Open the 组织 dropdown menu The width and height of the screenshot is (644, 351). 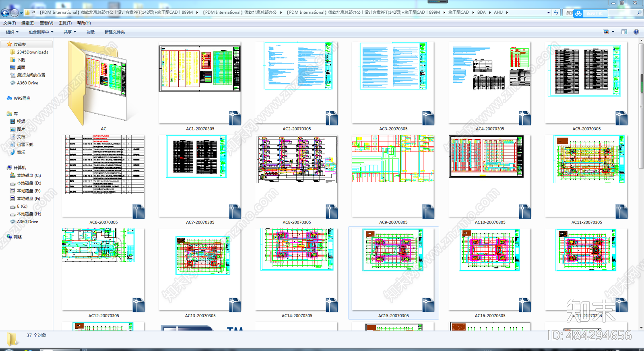[x=12, y=32]
